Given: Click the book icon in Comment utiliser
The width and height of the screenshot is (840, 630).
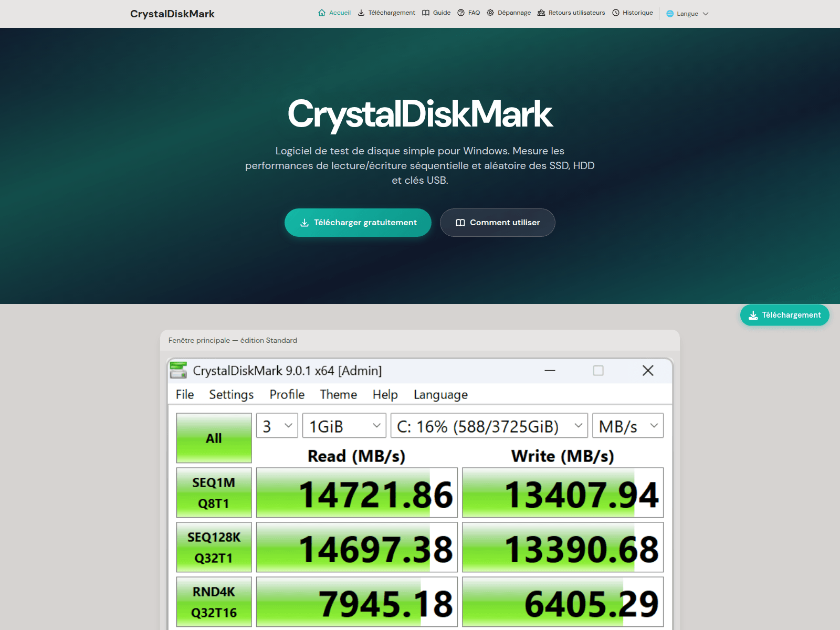Looking at the screenshot, I should 460,223.
